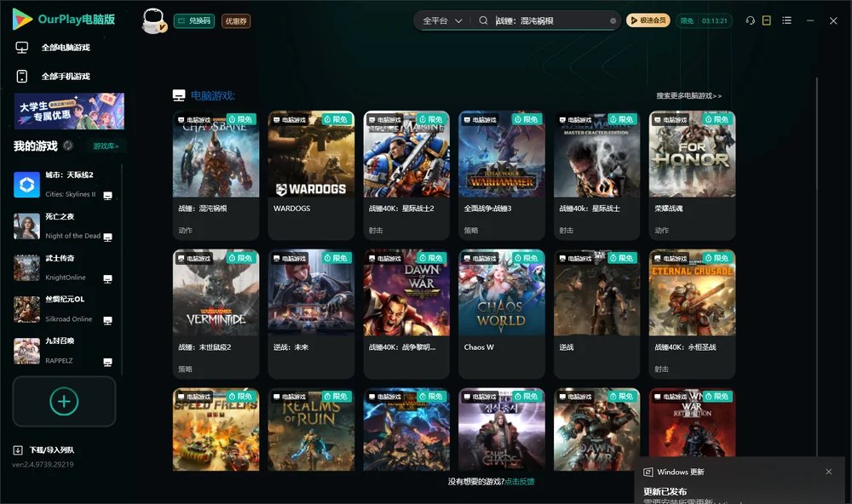The height and width of the screenshot is (504, 852).
Task: Open the 游戏库 expander link
Action: (x=106, y=146)
